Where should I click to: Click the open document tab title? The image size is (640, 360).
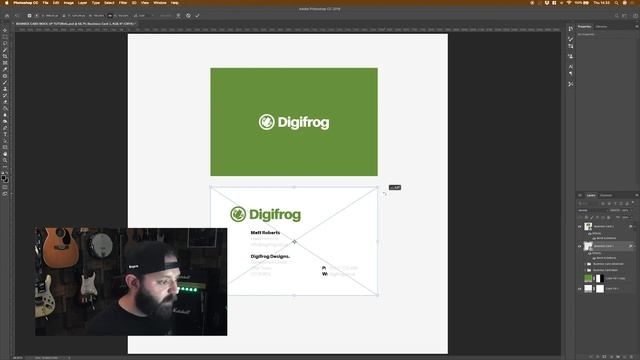pos(75,24)
